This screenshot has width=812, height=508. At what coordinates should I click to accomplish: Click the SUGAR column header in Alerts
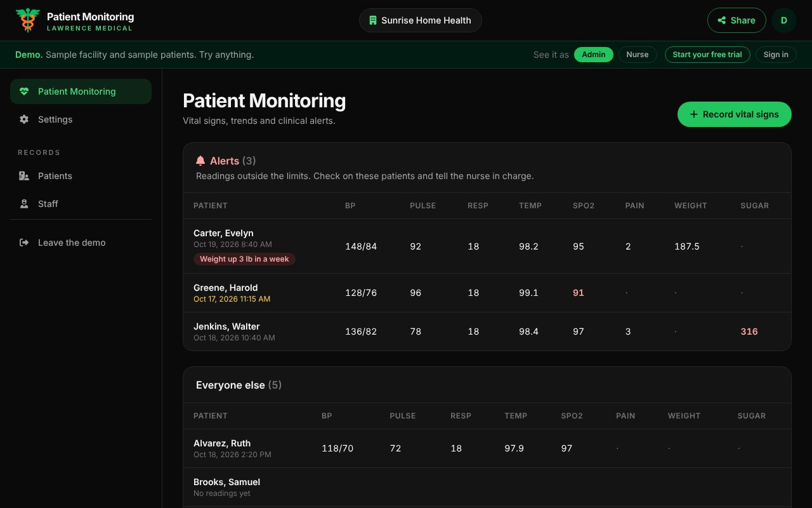click(x=755, y=206)
